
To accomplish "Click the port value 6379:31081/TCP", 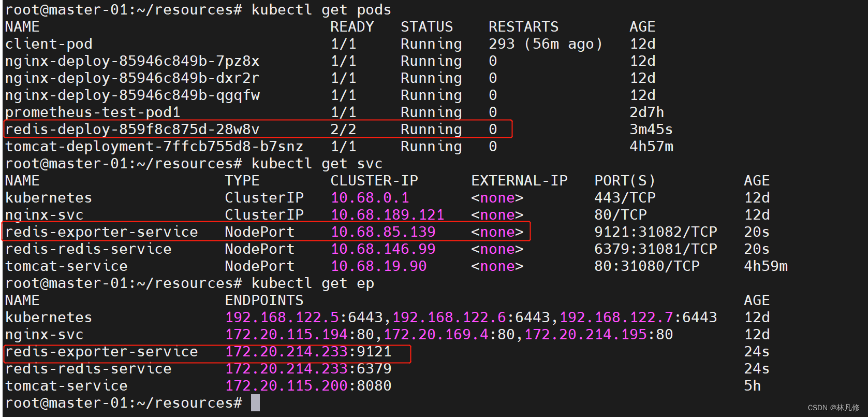I will [655, 249].
